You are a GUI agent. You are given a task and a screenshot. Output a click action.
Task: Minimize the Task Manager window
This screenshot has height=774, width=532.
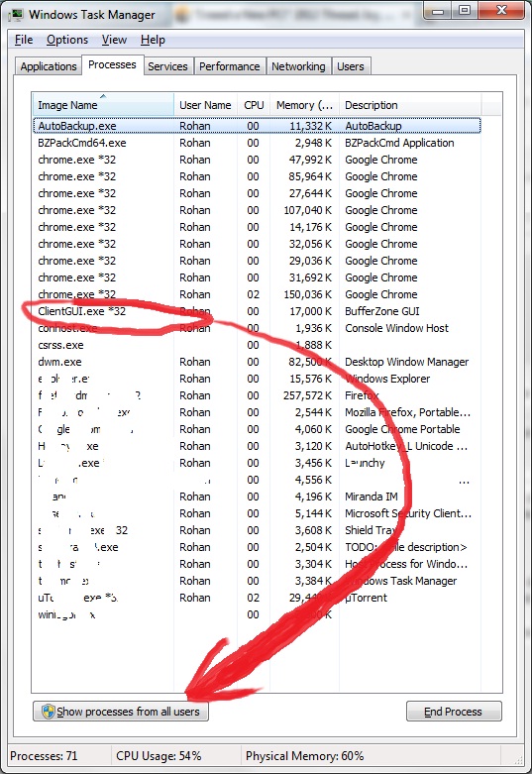tap(439, 11)
